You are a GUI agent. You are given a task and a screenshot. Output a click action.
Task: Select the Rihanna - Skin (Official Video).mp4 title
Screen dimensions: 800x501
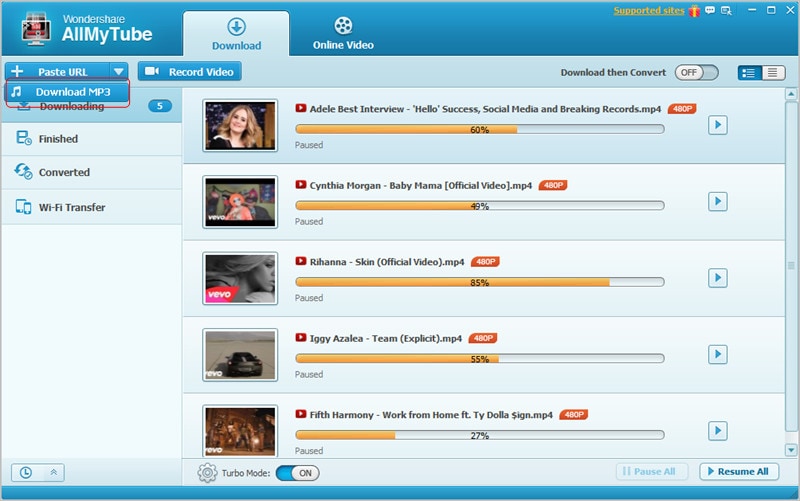click(387, 262)
